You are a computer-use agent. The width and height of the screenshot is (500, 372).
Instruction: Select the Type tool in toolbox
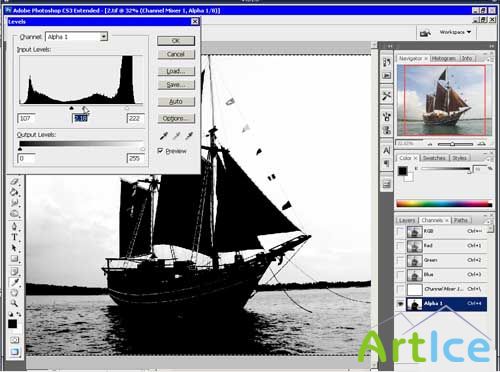(x=14, y=237)
